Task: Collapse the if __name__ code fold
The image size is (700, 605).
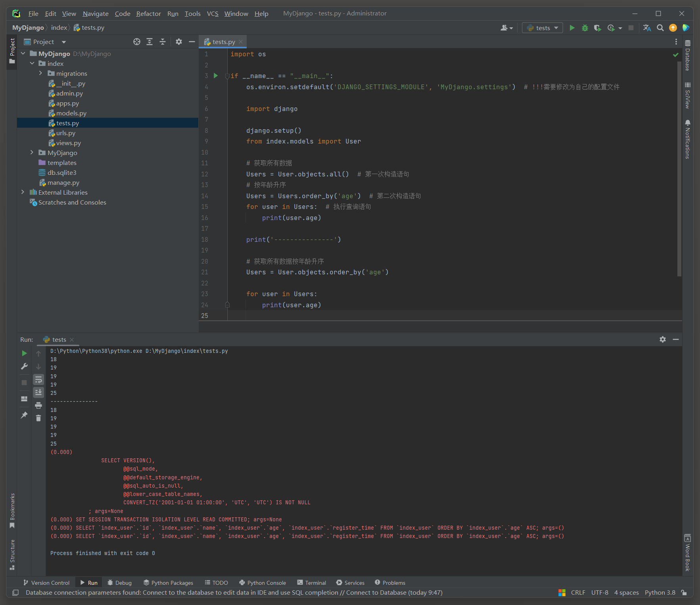Action: (227, 76)
